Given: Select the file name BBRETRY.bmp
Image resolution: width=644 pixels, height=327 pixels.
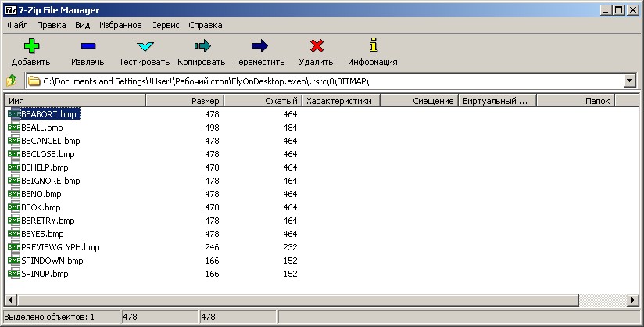Looking at the screenshot, I should (x=48, y=221).
